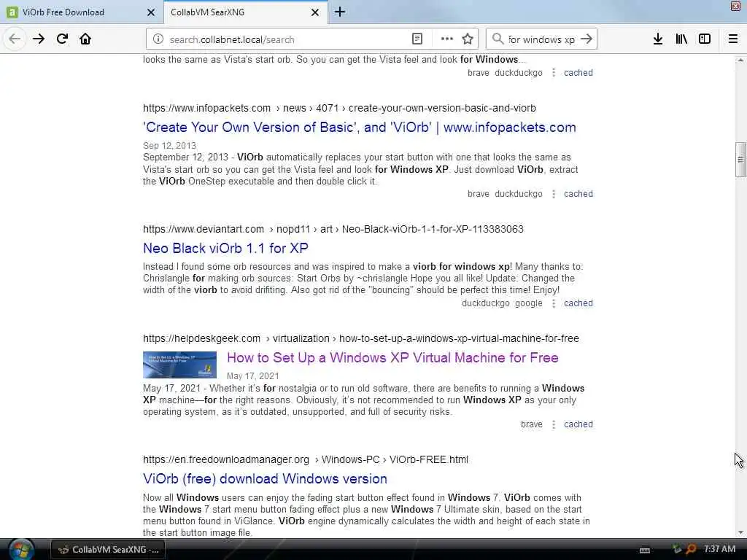747x560 pixels.
Task: Open page actions three-dot menu
Action: pos(447,39)
